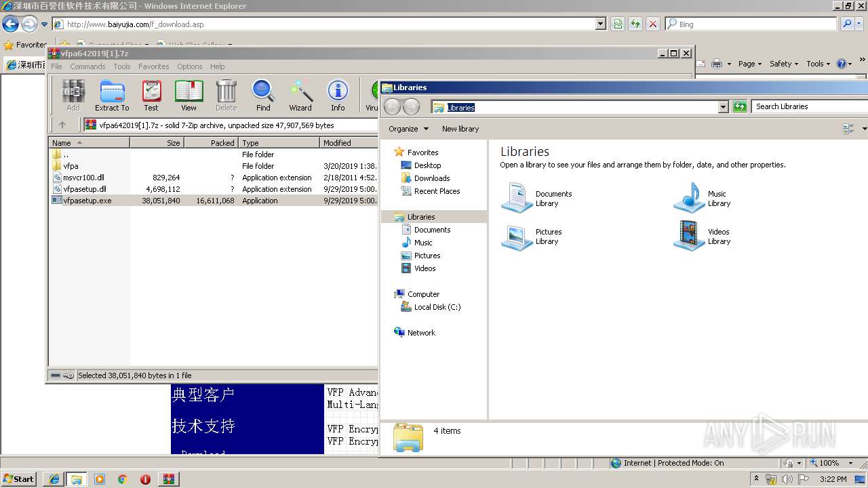Click IE Stop loading X button
Image resolution: width=868 pixels, height=488 pixels.
coord(652,24)
